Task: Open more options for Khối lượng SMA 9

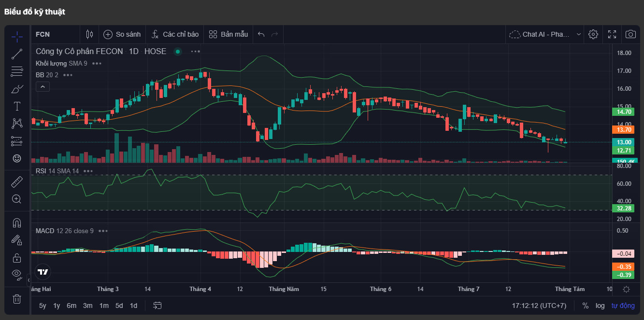Action: (97, 63)
